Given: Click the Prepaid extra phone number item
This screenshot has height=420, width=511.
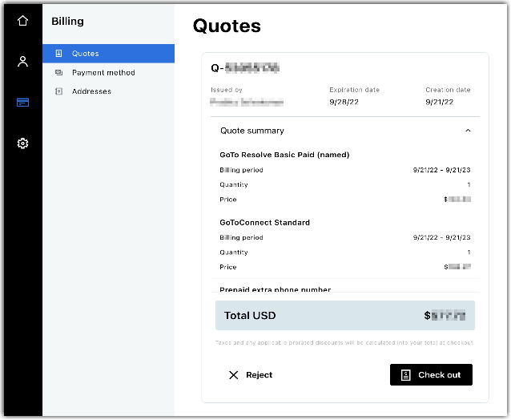Looking at the screenshot, I should click(x=275, y=289).
